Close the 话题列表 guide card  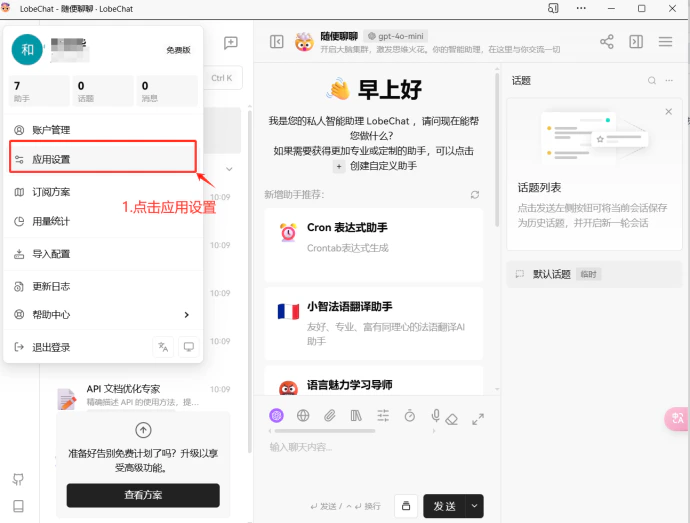(668, 112)
